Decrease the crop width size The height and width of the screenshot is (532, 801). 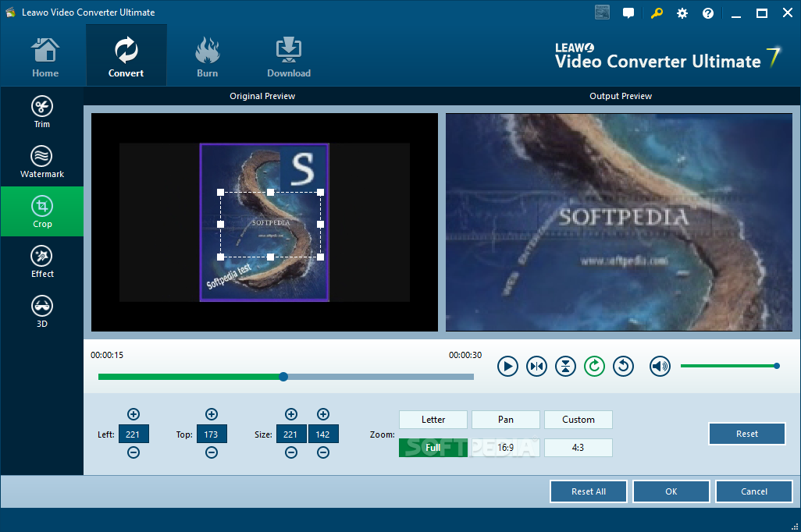[x=291, y=452]
